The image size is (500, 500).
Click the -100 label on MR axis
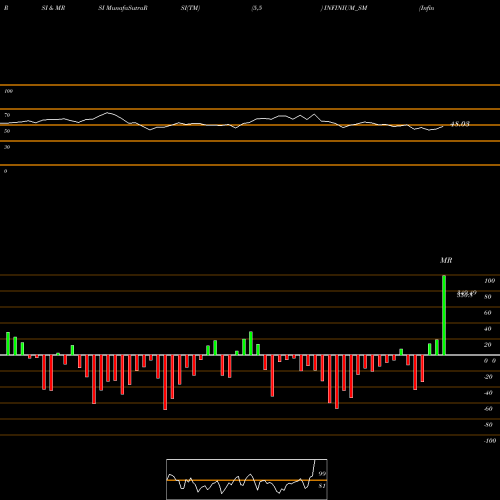[490, 441]
